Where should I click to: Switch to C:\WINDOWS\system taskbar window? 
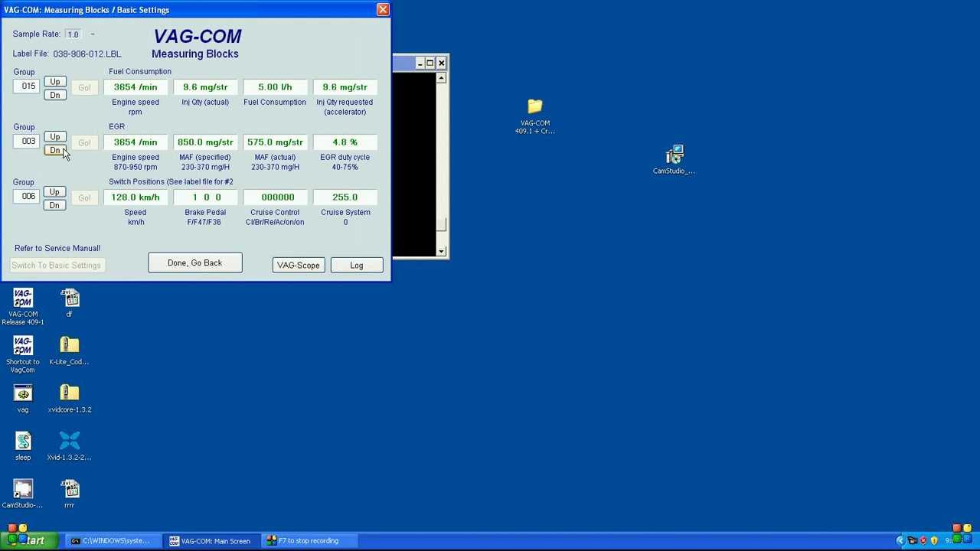(x=113, y=540)
